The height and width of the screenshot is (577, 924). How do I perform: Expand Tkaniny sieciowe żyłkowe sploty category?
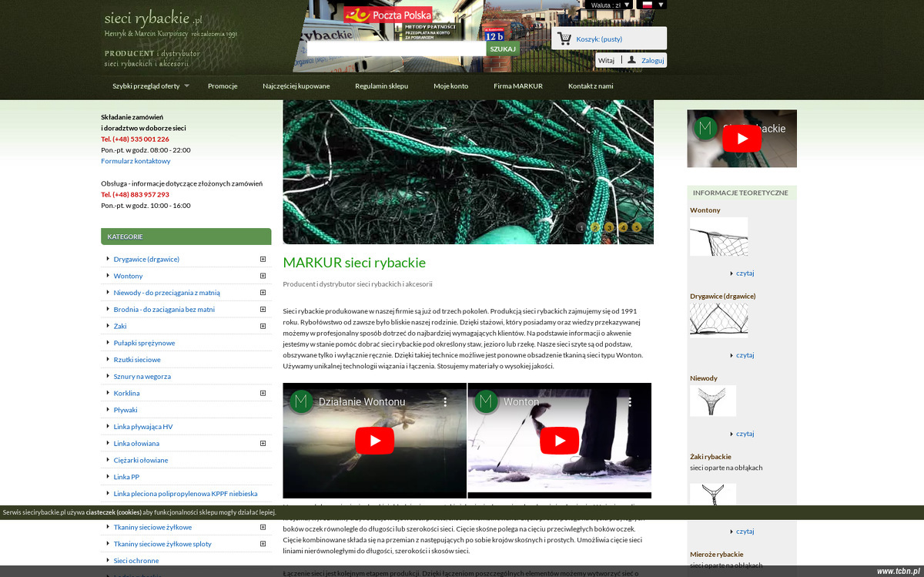(x=263, y=544)
